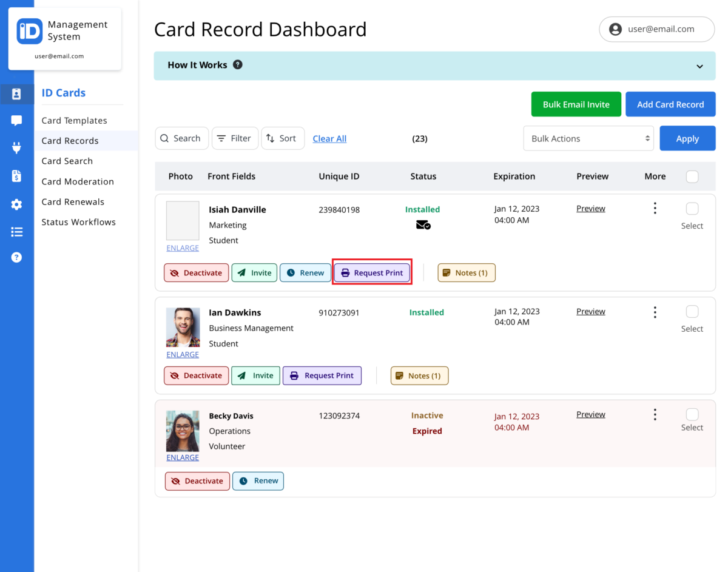728x572 pixels.
Task: Open the list logs icon in sidebar
Action: point(17,231)
